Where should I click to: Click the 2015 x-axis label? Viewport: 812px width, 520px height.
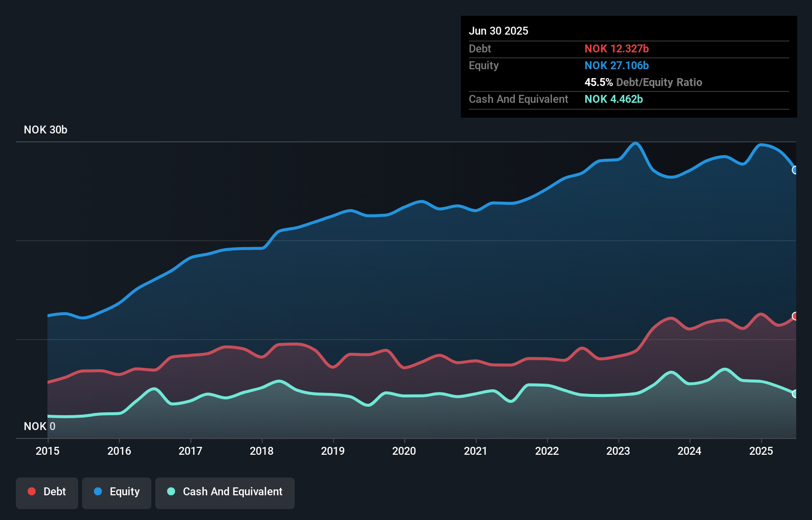tap(47, 451)
